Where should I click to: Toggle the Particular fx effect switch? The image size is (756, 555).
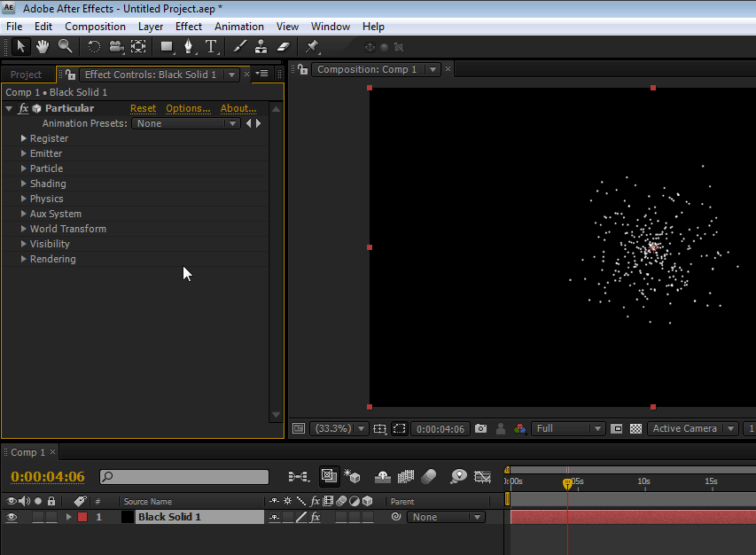tap(23, 108)
